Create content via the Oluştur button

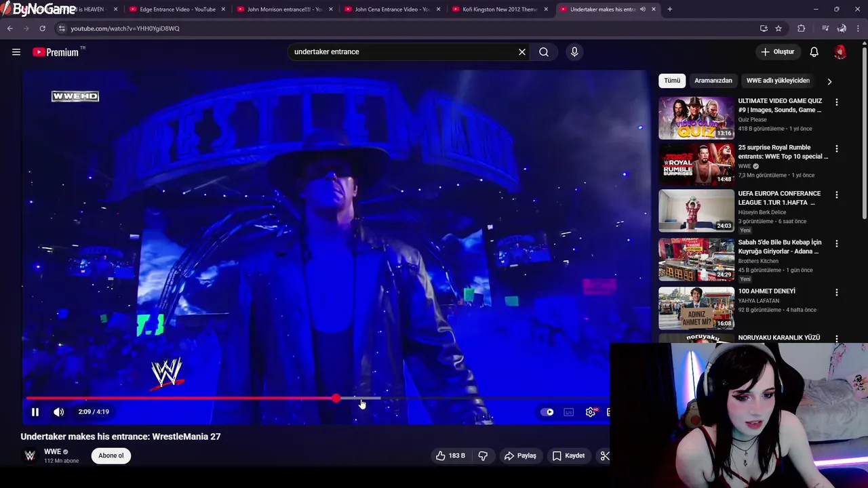(777, 52)
